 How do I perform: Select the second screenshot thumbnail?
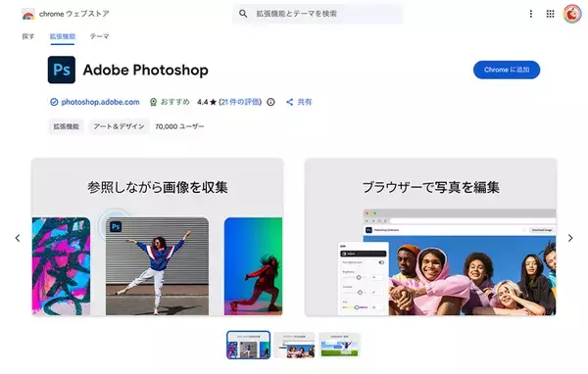pyautogui.click(x=294, y=345)
